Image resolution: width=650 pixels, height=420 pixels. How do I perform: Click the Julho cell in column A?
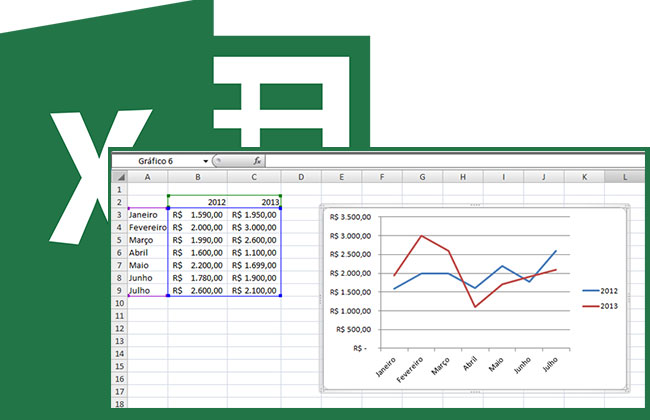tap(148, 290)
